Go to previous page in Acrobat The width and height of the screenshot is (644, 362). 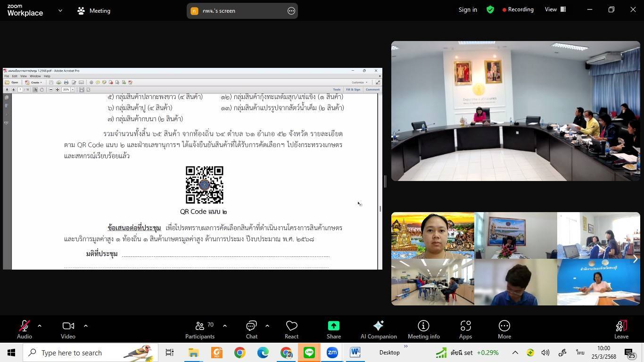[7, 90]
